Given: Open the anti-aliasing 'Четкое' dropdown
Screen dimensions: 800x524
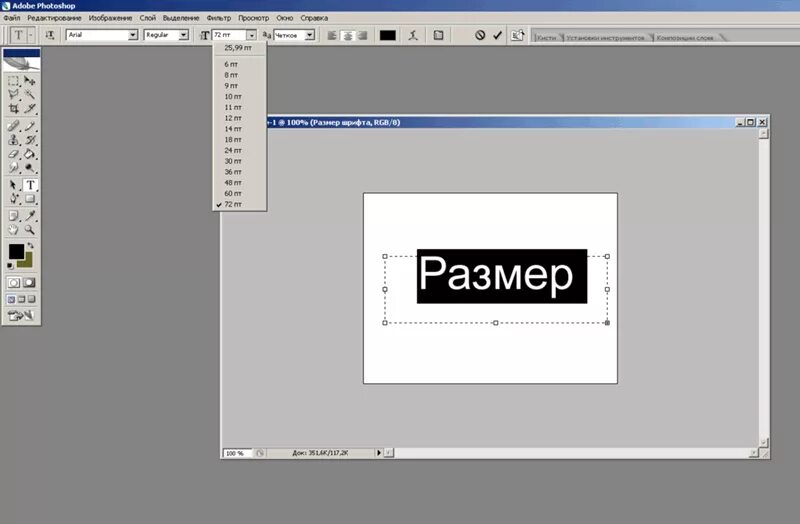Looking at the screenshot, I should tap(310, 35).
